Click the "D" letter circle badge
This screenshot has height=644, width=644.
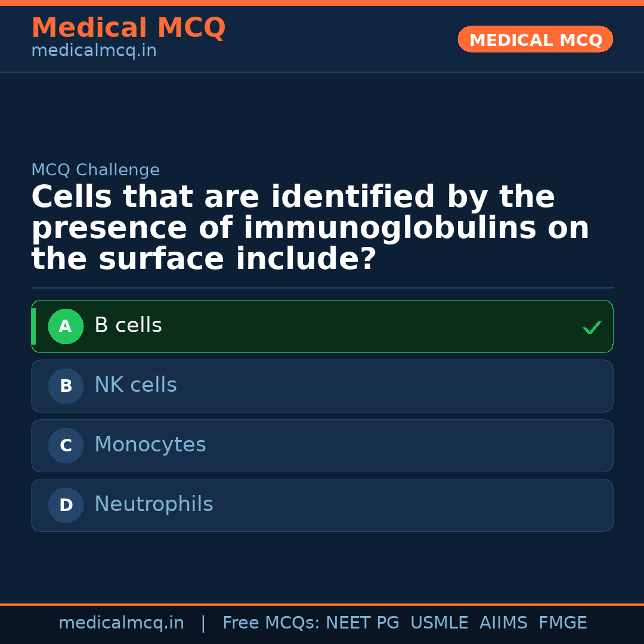click(66, 506)
